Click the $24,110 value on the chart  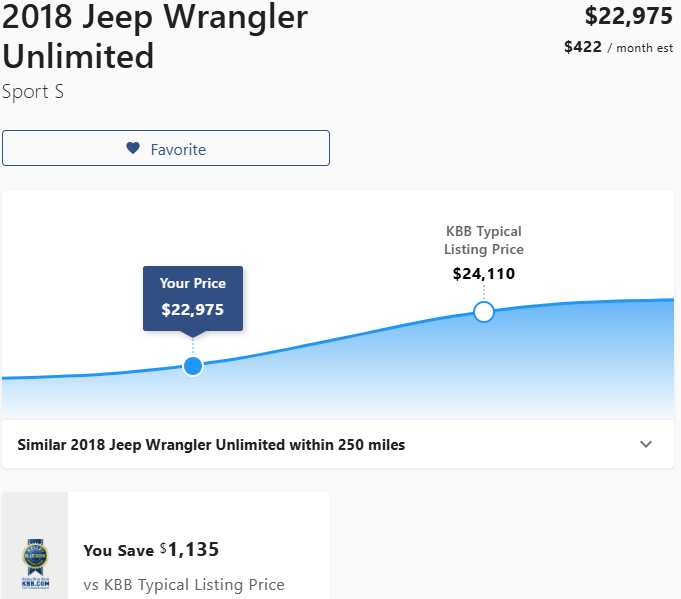pos(484,273)
